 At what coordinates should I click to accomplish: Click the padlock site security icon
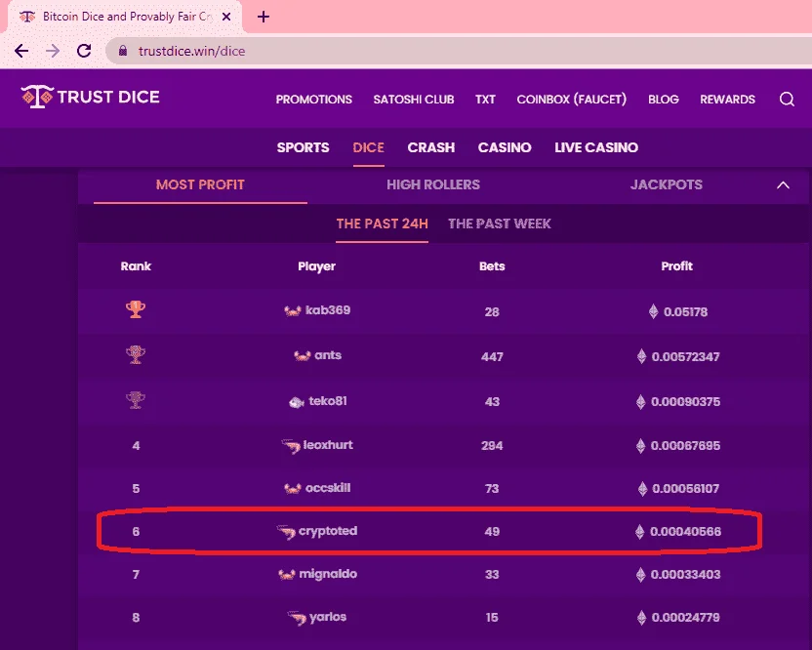coord(123,51)
